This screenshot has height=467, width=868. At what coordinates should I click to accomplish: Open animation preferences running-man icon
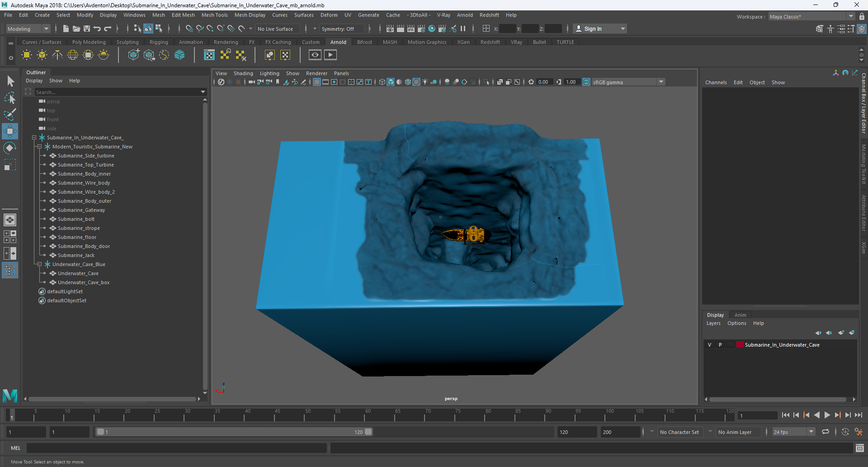(x=859, y=432)
